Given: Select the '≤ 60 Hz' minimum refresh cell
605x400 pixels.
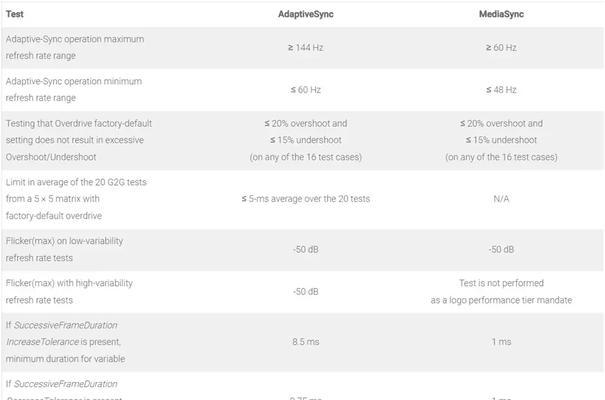Looking at the screenshot, I should click(306, 89).
